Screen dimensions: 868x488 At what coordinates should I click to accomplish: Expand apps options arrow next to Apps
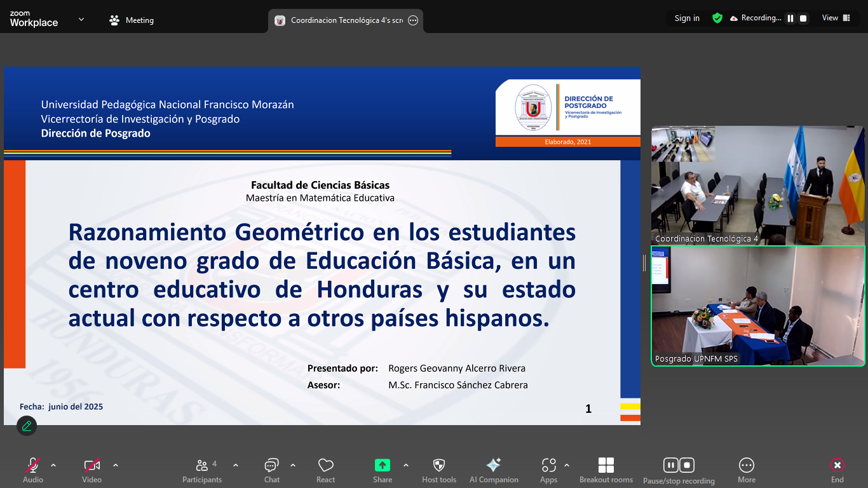[567, 465]
